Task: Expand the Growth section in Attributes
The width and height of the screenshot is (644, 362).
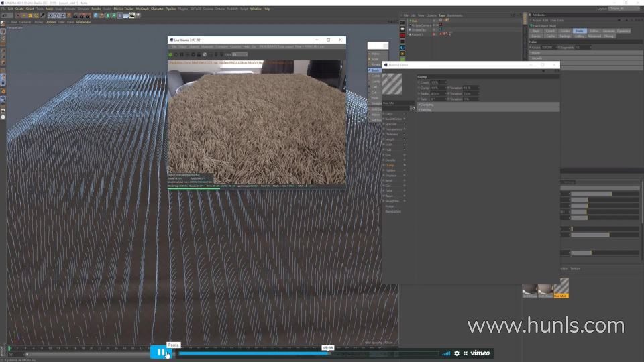Action: click(x=537, y=58)
